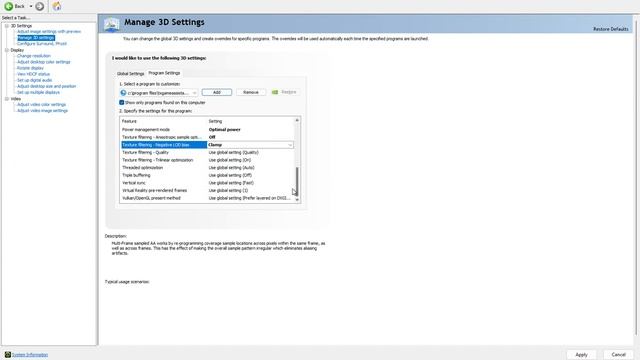This screenshot has width=640, height=360.
Task: Click Use global setting (Quality) value
Action: click(x=233, y=152)
